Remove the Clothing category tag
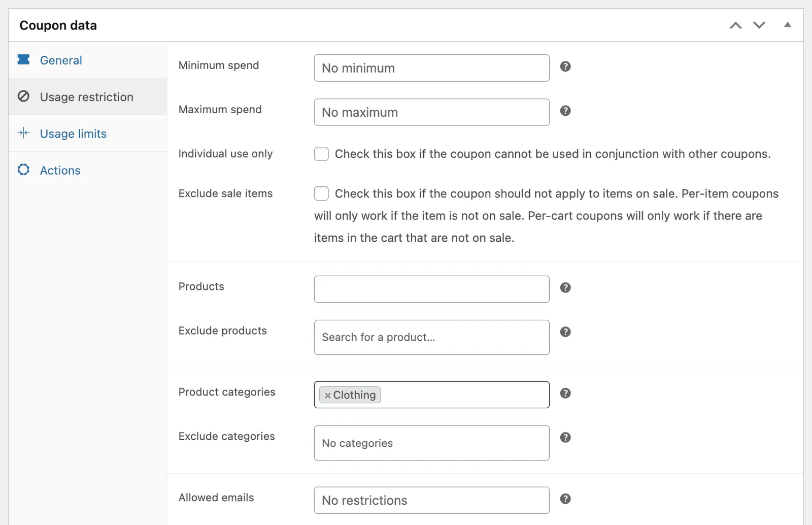 pyautogui.click(x=327, y=396)
